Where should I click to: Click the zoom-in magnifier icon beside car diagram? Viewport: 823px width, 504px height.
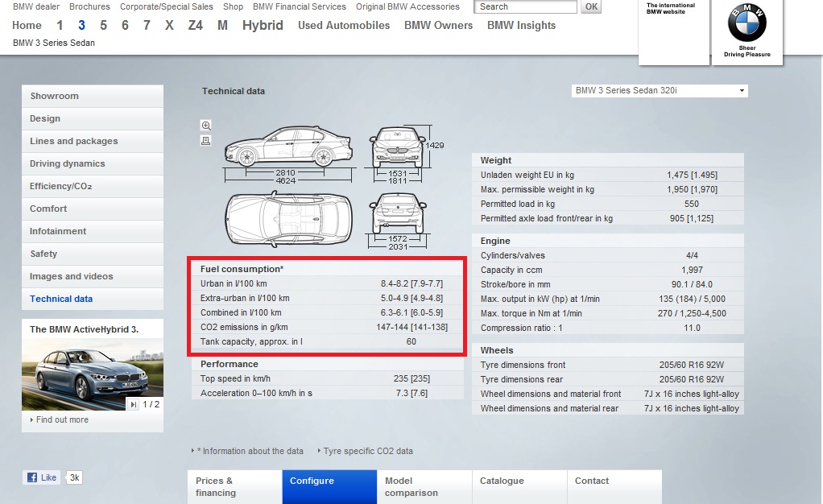(206, 126)
